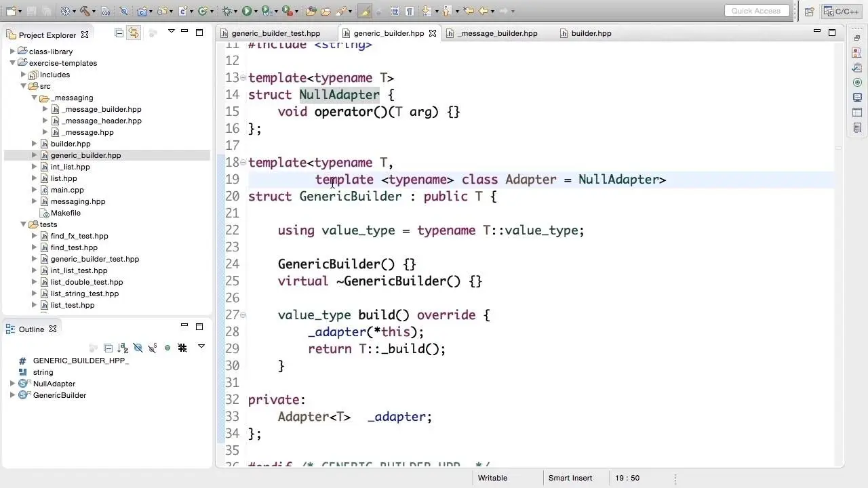
Task: Open the Debug button dropdown arrow
Action: pyautogui.click(x=237, y=12)
